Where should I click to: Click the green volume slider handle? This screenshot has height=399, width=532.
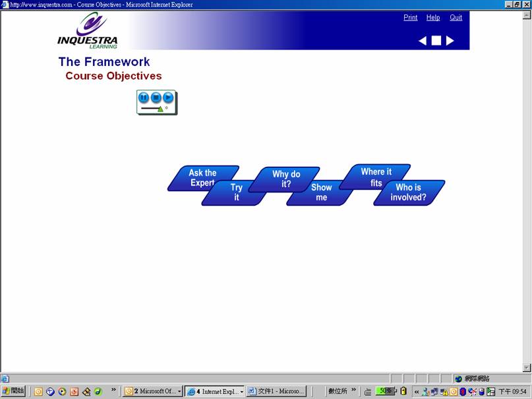pos(160,109)
